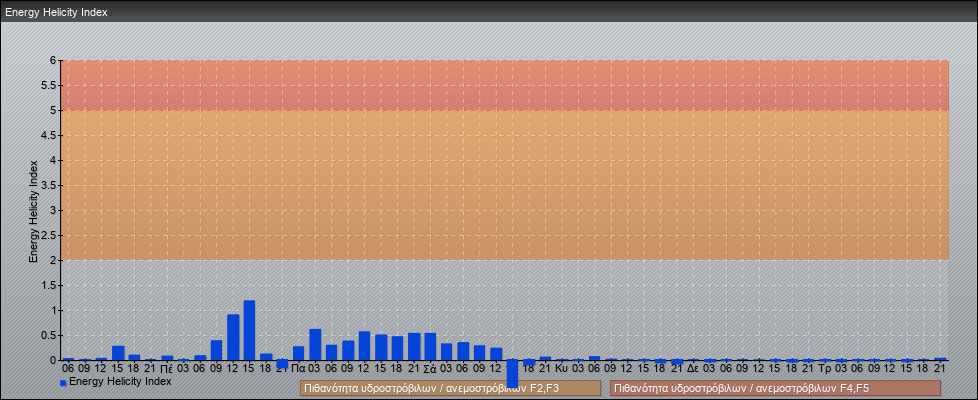Click the tallest blue bar near 1.2
The image size is (978, 400).
[249, 330]
